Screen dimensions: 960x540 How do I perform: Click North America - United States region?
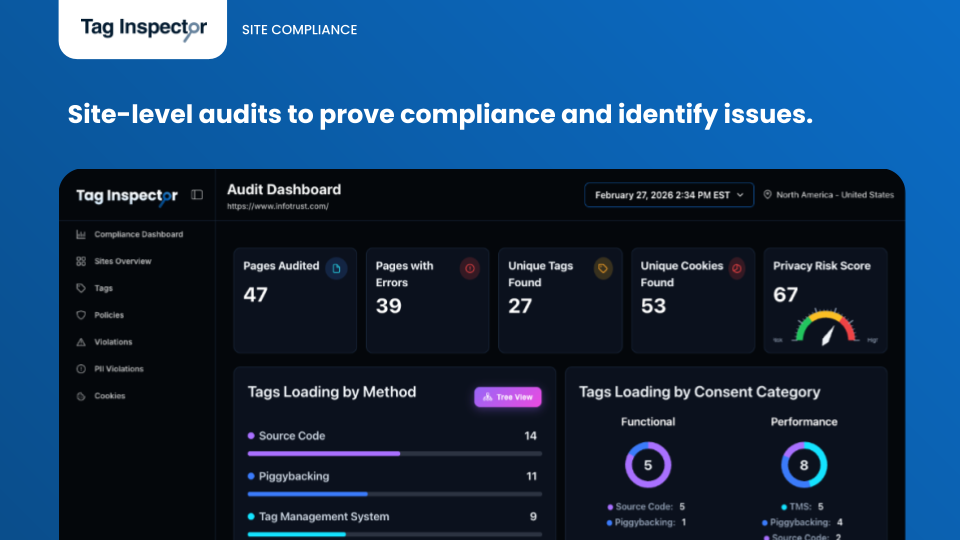pyautogui.click(x=835, y=195)
